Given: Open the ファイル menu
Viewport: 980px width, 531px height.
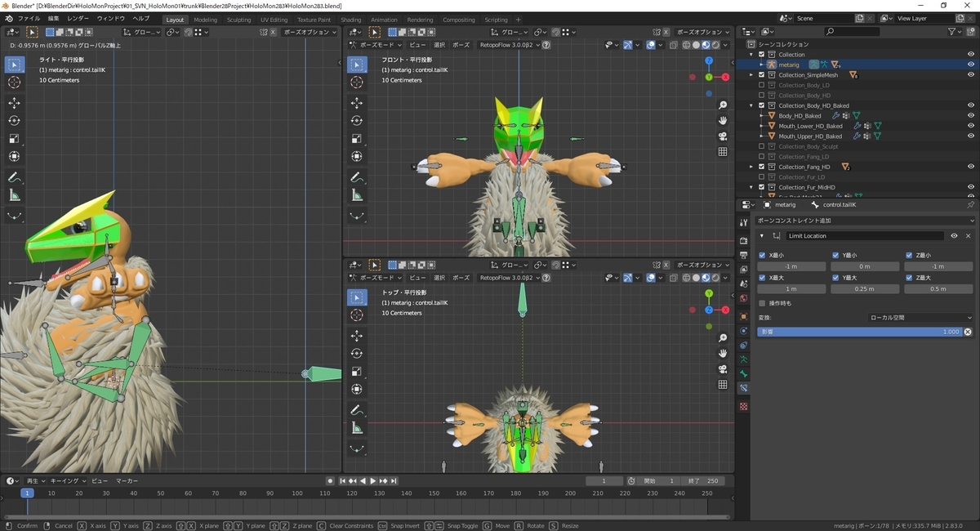Looking at the screenshot, I should coord(29,18).
